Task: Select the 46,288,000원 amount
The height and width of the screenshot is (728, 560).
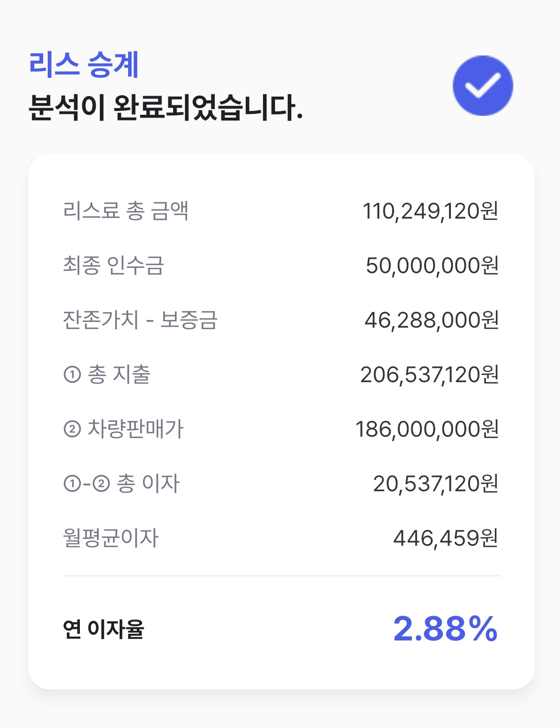Action: click(431, 320)
